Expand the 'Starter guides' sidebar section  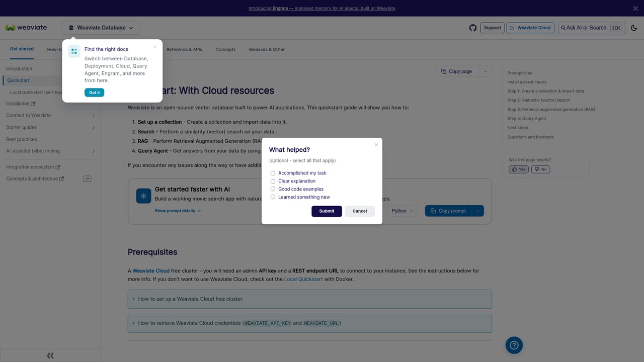[50, 127]
